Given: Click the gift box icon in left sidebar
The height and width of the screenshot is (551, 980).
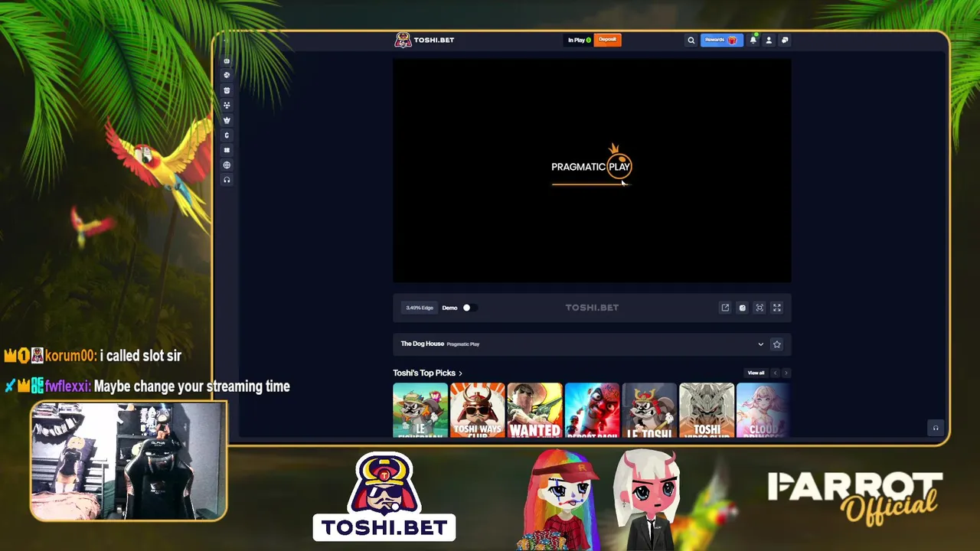Looking at the screenshot, I should coord(227,90).
